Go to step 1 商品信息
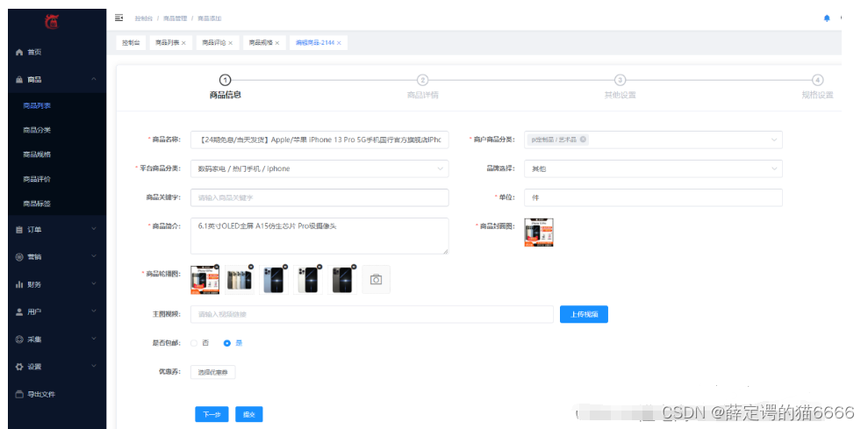The image size is (868, 429). click(226, 88)
